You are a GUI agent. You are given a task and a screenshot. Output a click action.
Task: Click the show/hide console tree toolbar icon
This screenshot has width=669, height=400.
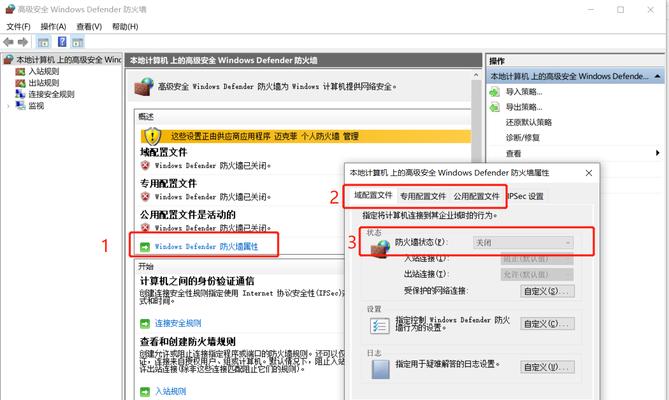click(43, 42)
